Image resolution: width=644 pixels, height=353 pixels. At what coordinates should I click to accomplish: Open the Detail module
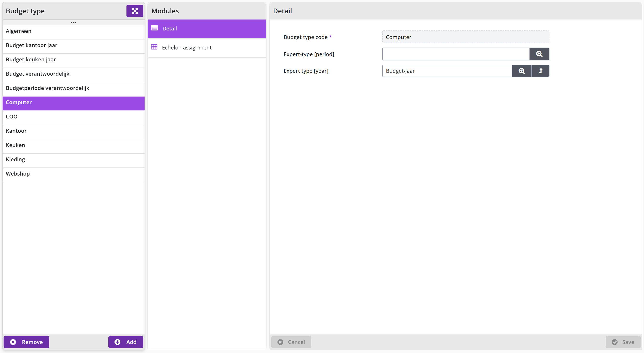(x=207, y=29)
